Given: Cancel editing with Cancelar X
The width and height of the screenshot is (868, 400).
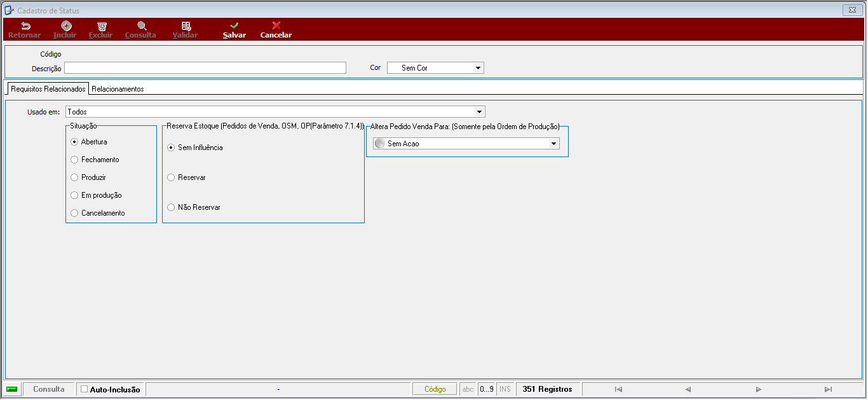Looking at the screenshot, I should (276, 26).
